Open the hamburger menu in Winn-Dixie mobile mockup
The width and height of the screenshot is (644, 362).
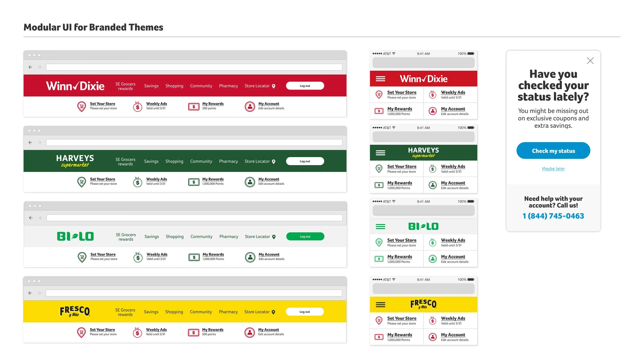pos(380,79)
